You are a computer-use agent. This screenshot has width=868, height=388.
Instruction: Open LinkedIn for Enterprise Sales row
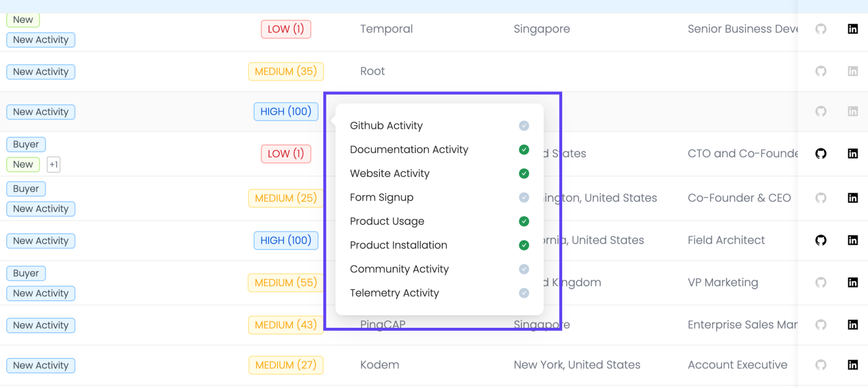tap(852, 325)
